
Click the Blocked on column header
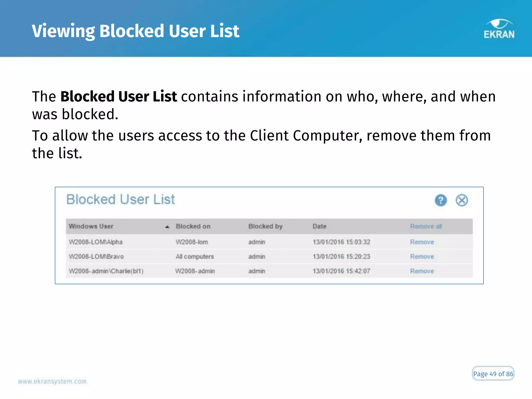[193, 226]
